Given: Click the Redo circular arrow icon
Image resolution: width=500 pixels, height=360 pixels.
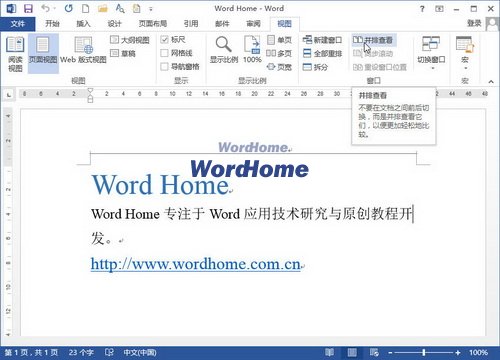Looking at the screenshot, I should 69,8.
